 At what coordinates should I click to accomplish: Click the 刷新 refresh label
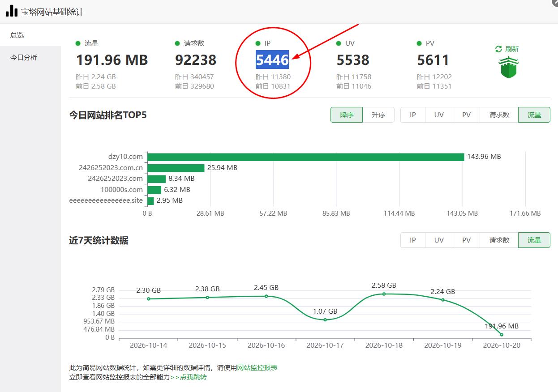(x=512, y=49)
